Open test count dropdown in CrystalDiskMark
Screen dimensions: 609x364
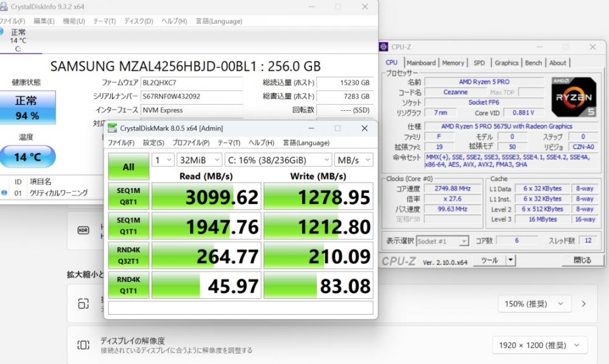163,160
